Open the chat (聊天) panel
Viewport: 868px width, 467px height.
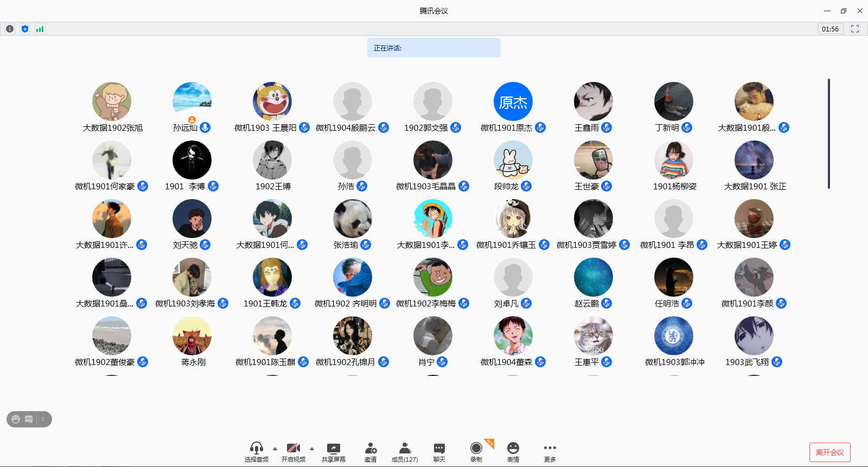pyautogui.click(x=439, y=452)
